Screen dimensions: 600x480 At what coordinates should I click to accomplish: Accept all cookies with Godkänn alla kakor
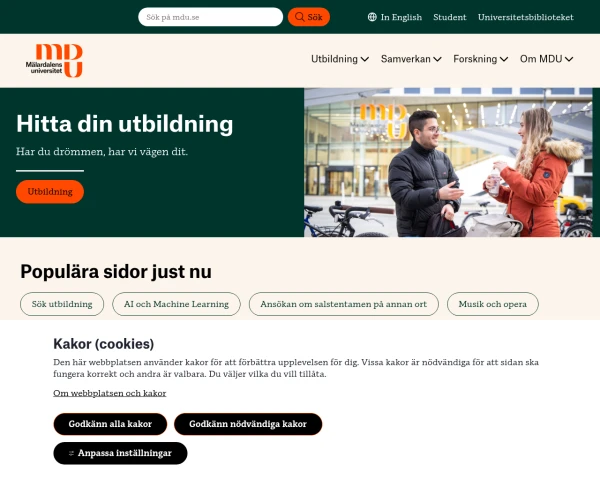pyautogui.click(x=110, y=424)
